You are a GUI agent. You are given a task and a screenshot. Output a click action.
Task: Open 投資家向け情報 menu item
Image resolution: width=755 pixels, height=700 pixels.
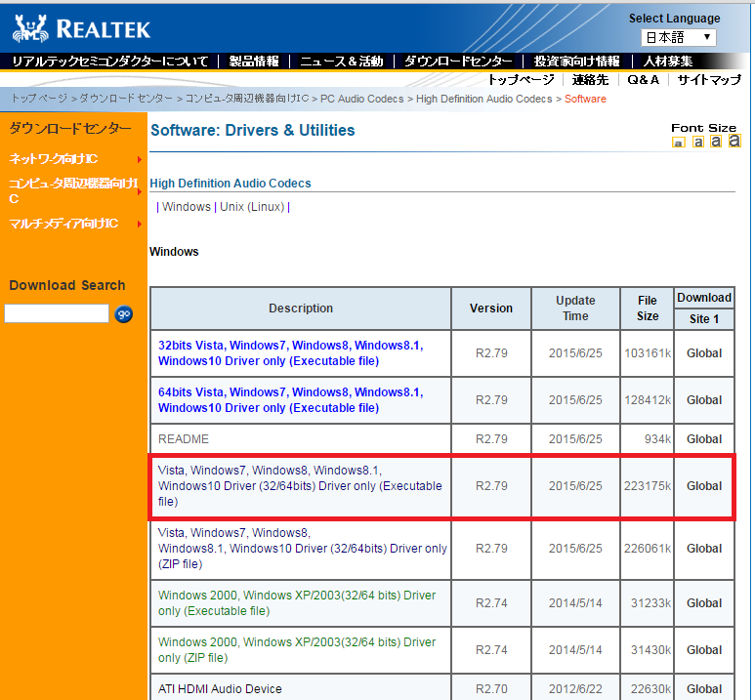click(576, 62)
